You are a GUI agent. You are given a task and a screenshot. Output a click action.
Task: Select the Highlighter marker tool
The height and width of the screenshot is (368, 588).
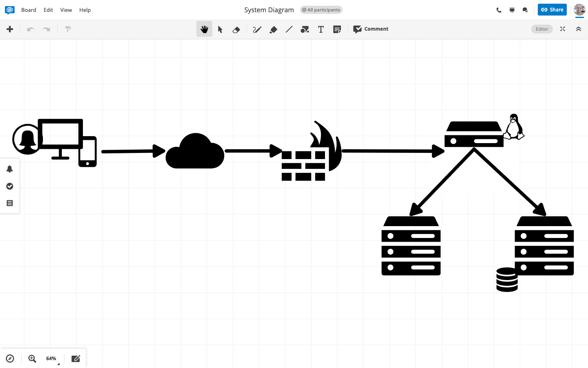[x=274, y=29]
